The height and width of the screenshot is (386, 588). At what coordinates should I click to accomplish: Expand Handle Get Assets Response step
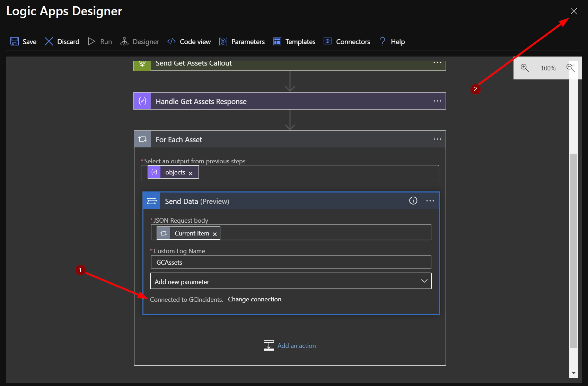pos(290,101)
